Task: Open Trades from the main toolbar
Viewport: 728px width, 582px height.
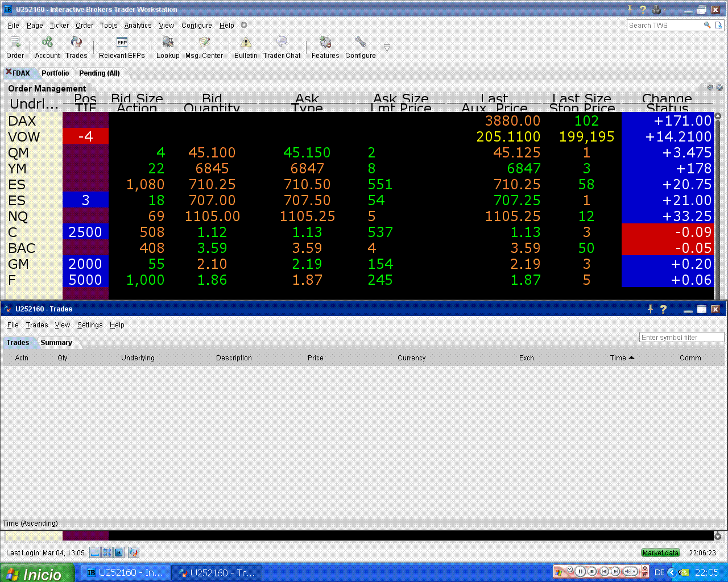Action: 76,48
